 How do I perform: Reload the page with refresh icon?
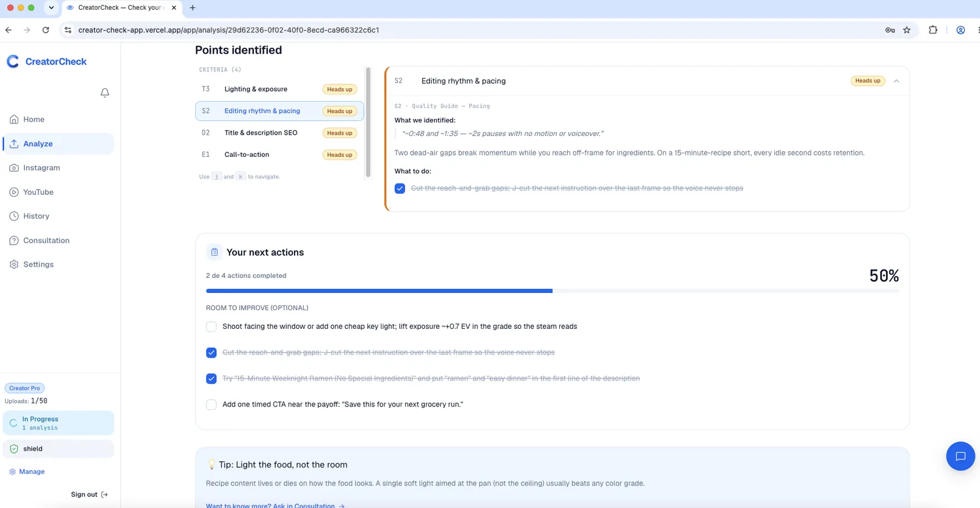pyautogui.click(x=46, y=30)
